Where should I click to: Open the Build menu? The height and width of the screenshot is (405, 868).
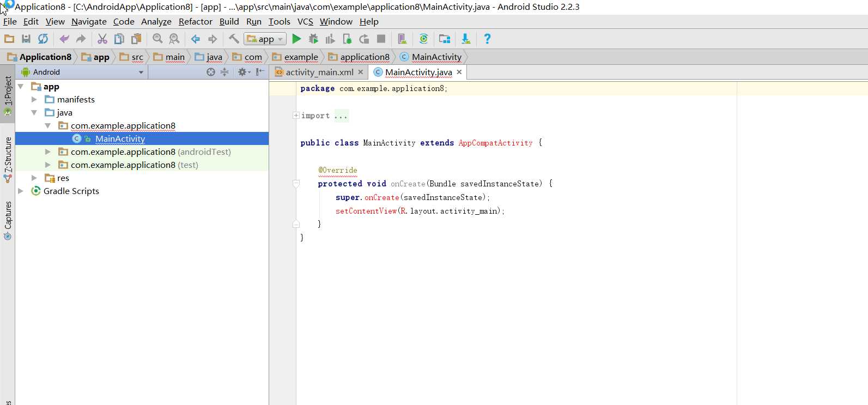pos(229,22)
